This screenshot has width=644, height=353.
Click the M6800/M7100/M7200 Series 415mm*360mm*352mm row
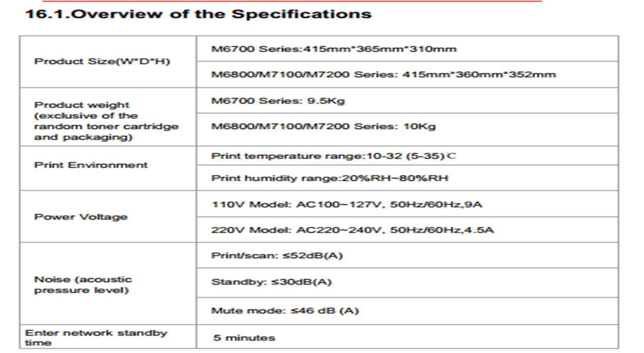[407, 74]
